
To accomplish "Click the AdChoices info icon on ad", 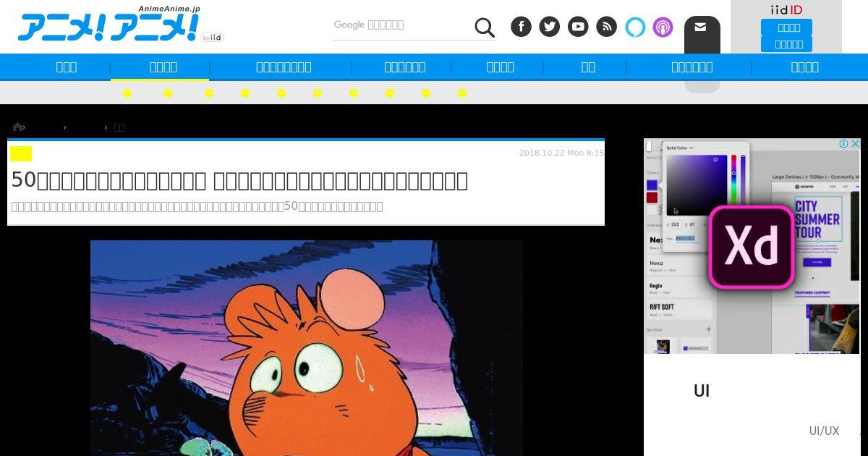I will tap(843, 144).
